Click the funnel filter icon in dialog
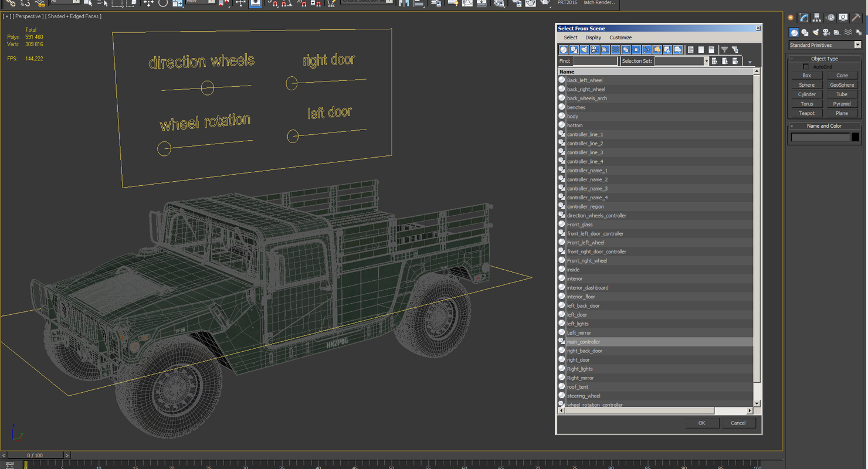Viewport: 868px width, 469px height. pos(724,50)
